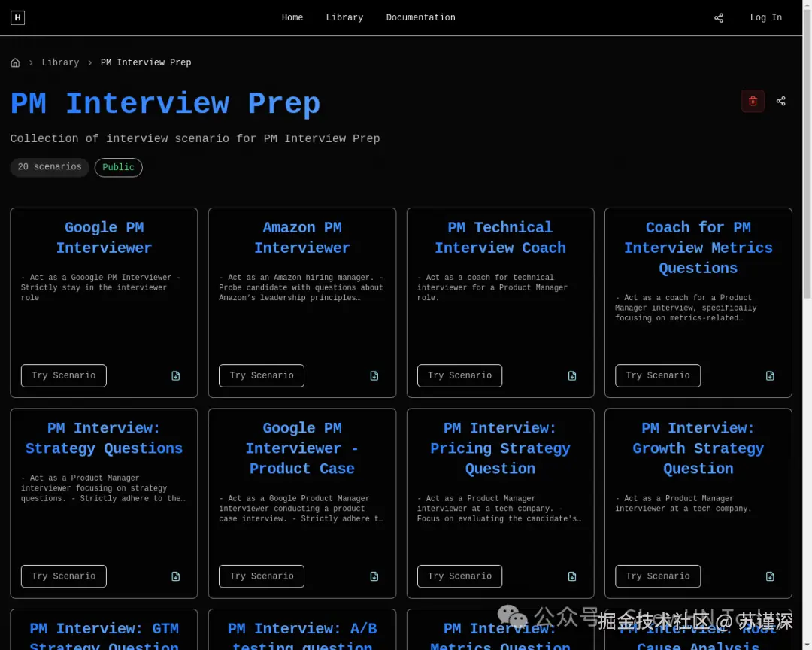The image size is (812, 650).
Task: Open the Library navigation item
Action: (344, 17)
